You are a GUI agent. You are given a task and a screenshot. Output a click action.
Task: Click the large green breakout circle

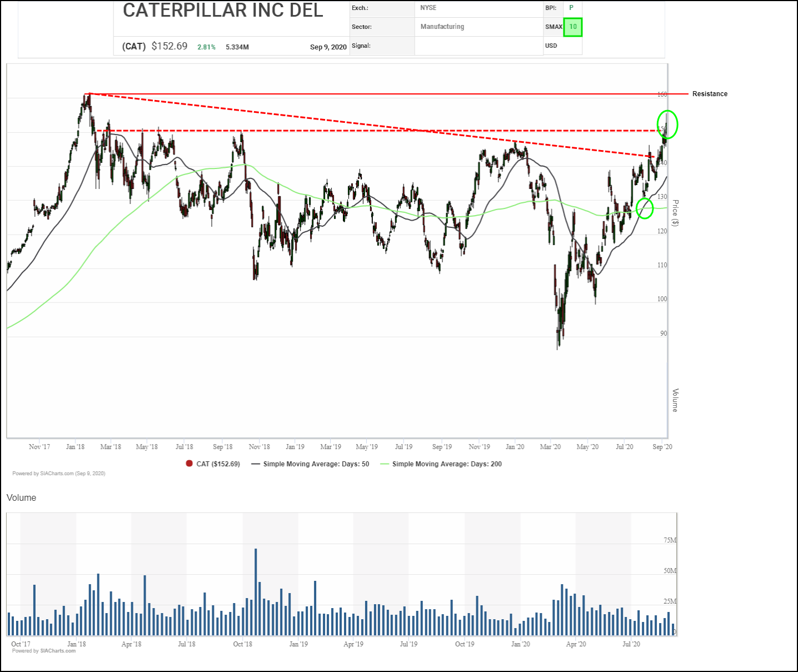[x=667, y=124]
